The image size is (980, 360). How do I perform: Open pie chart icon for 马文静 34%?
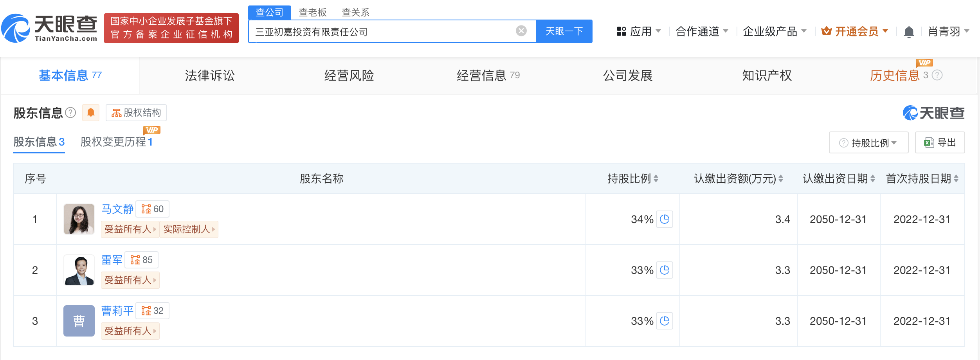(x=665, y=219)
